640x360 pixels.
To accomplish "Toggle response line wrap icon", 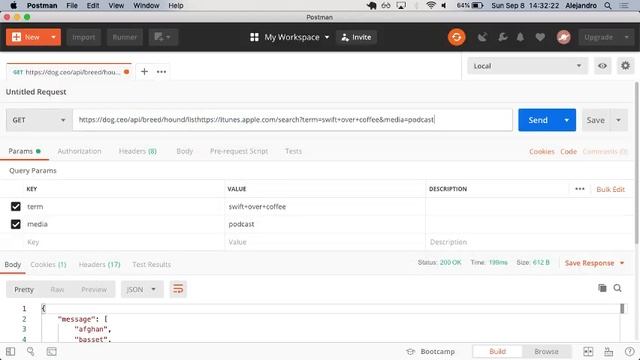I will pos(178,289).
